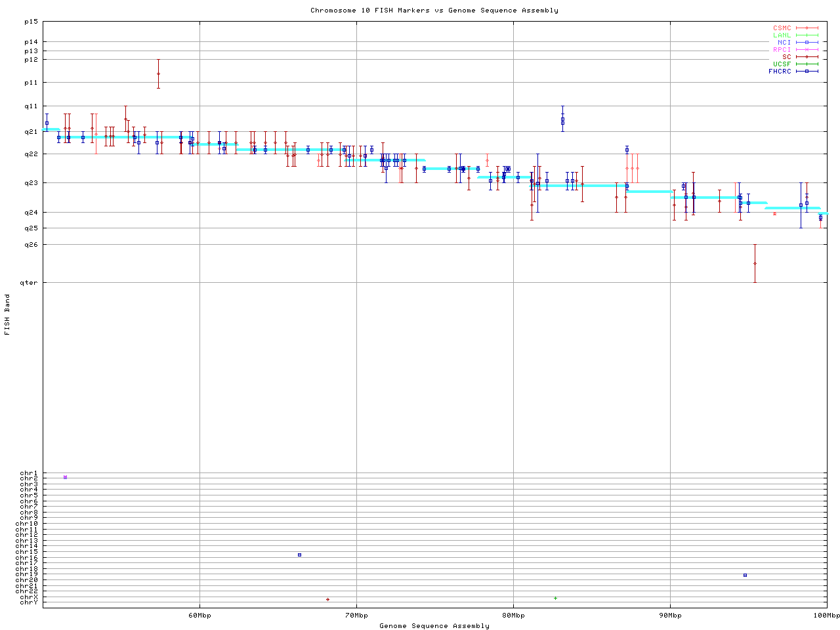Select the p15 y-axis band label

tap(31, 22)
